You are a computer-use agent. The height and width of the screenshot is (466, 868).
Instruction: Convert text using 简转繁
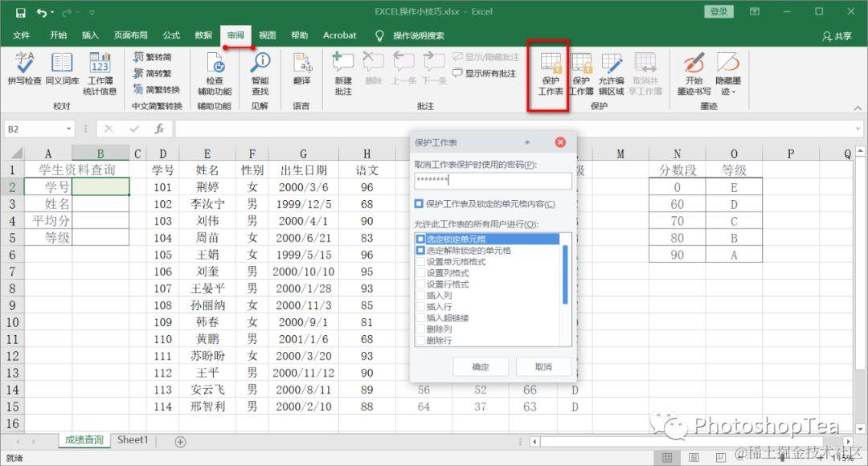tap(153, 73)
